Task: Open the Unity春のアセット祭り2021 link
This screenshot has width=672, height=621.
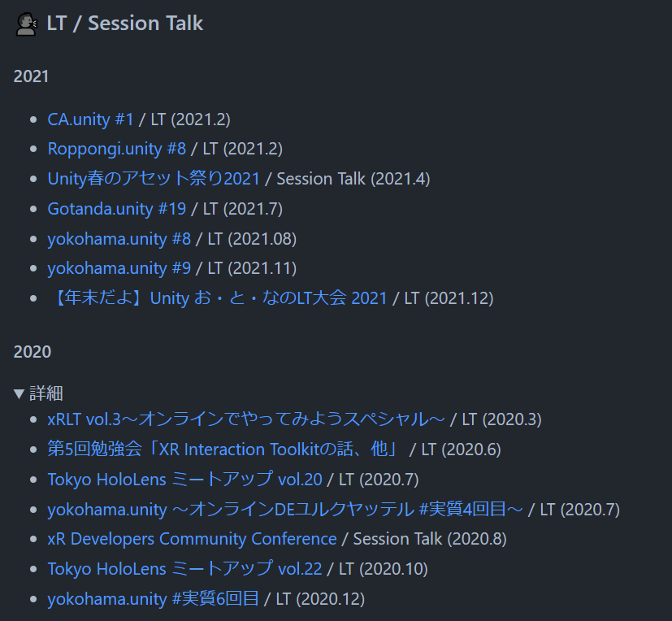Action: tap(152, 178)
